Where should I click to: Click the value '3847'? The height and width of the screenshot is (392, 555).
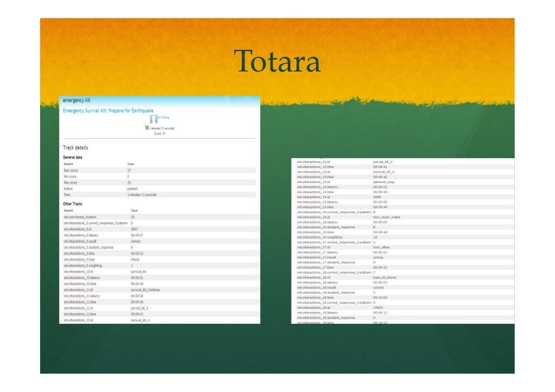click(x=134, y=229)
